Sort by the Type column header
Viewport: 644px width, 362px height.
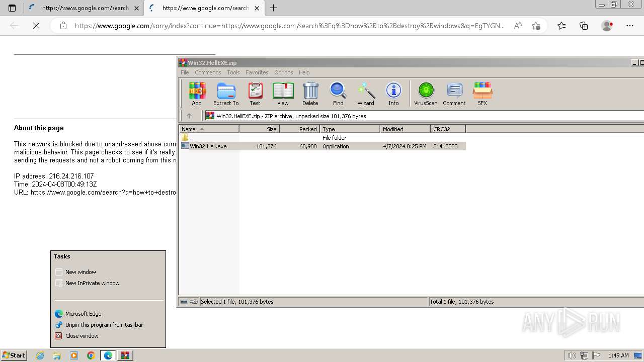point(350,129)
